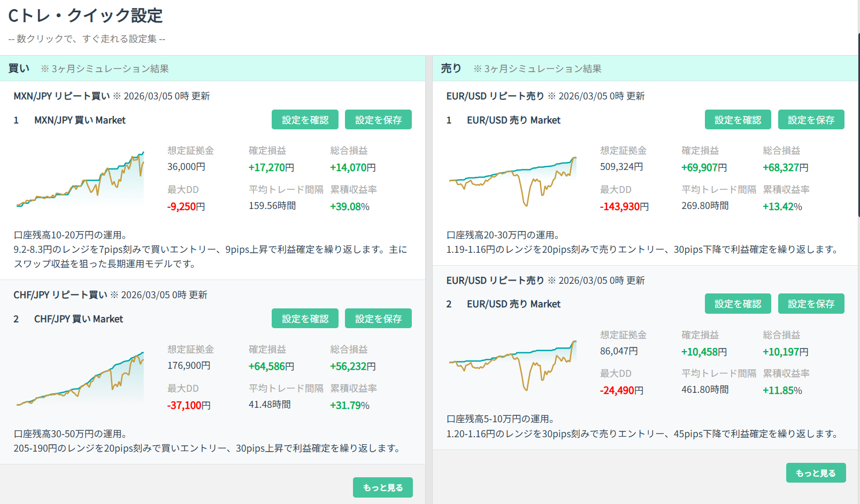Image resolution: width=860 pixels, height=504 pixels.
Task: Click もっと見る under the 買い list
Action: click(x=382, y=487)
